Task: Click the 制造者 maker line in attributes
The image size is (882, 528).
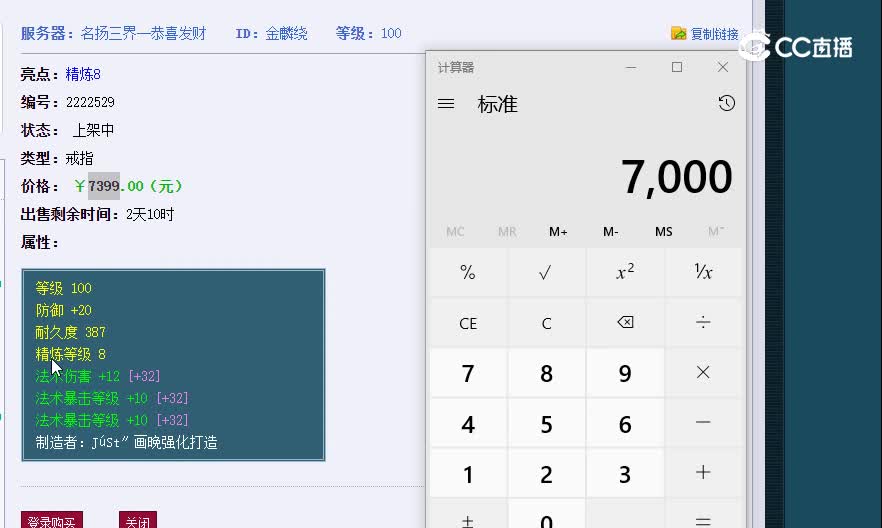Action: click(127, 443)
